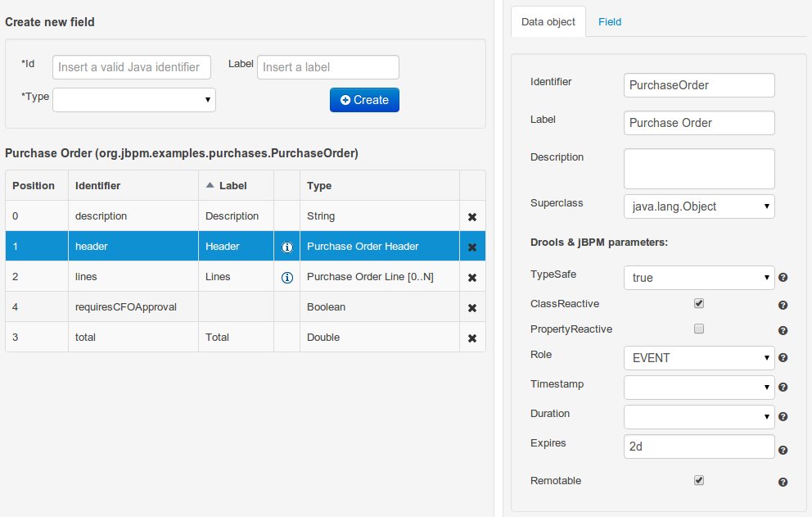Open help icon next to Expires
The width and height of the screenshot is (812, 517).
(783, 450)
